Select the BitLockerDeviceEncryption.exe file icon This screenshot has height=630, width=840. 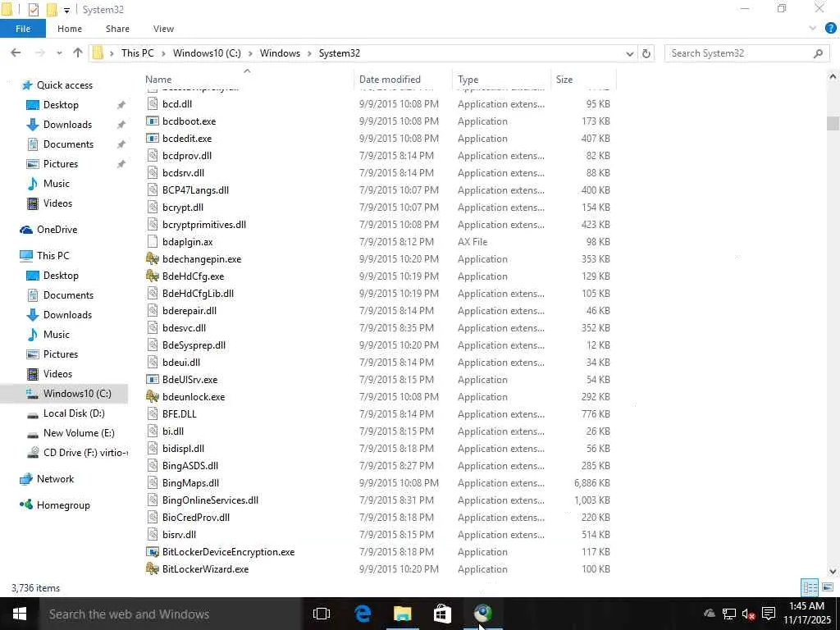(153, 552)
